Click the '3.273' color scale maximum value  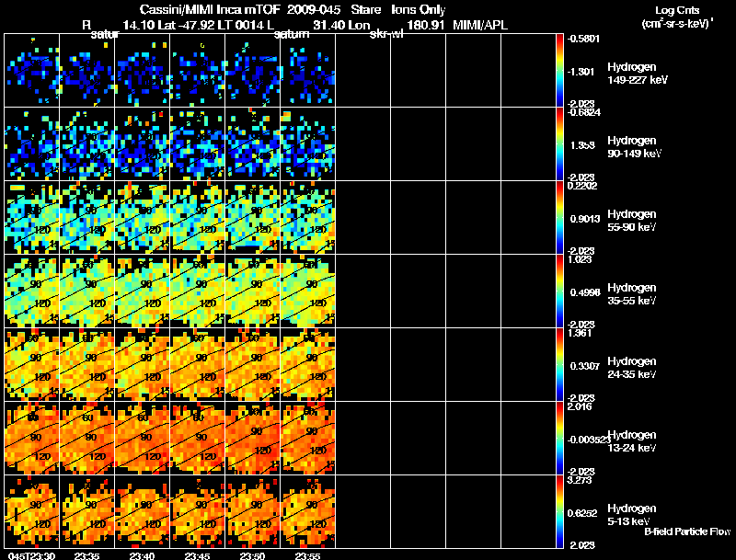coord(580,480)
